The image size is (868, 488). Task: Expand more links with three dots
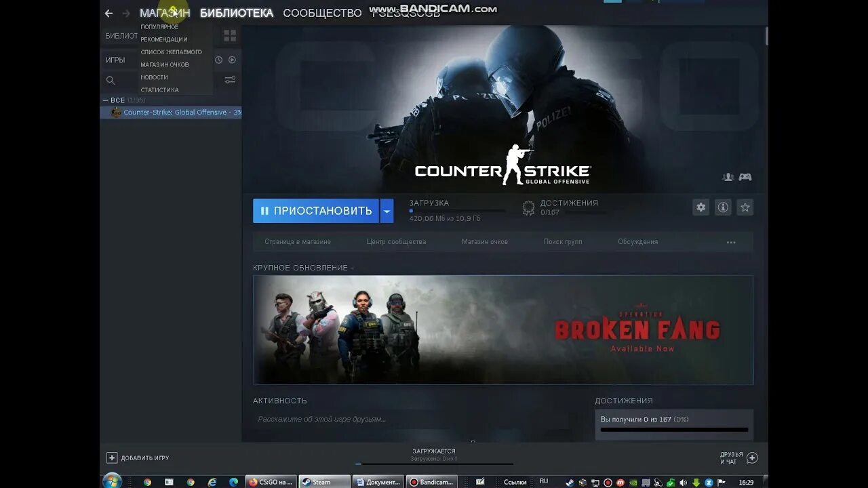(731, 242)
